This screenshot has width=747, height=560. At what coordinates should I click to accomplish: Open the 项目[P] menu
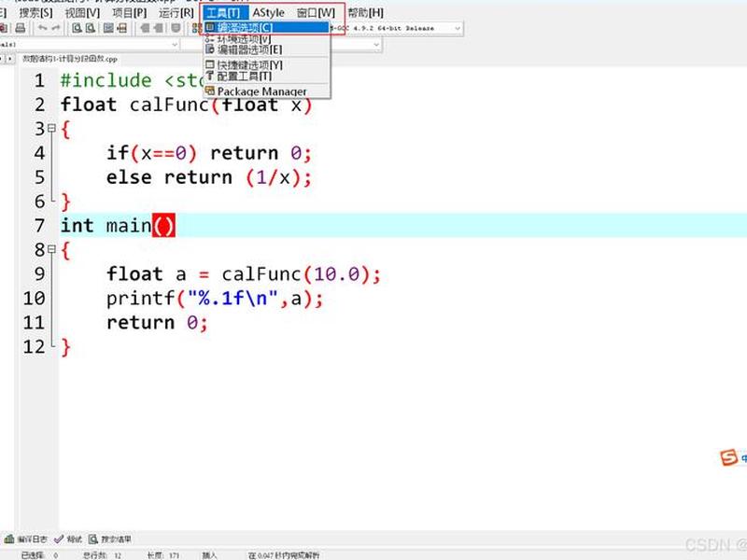[129, 13]
